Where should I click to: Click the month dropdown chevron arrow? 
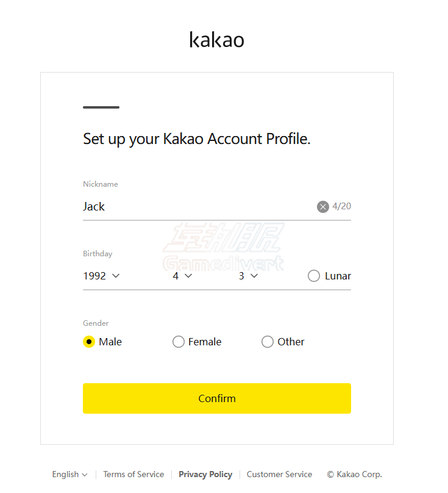pos(188,276)
